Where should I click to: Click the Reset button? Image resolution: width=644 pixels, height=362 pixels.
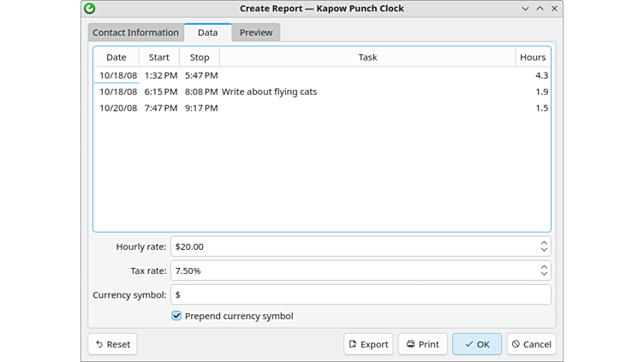[x=112, y=344]
